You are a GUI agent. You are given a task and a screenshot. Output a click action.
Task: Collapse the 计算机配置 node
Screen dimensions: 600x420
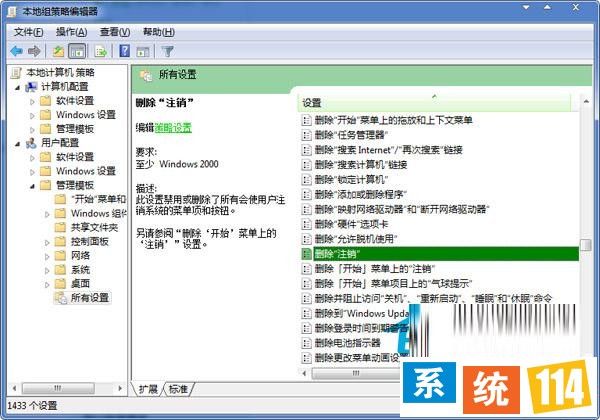click(x=17, y=88)
